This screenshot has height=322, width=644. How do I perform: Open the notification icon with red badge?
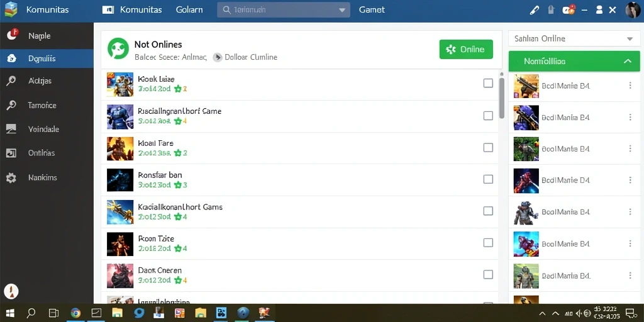569,10
